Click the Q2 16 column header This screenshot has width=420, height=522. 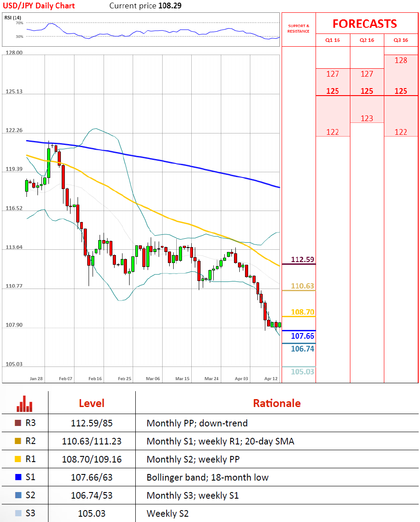(x=367, y=40)
